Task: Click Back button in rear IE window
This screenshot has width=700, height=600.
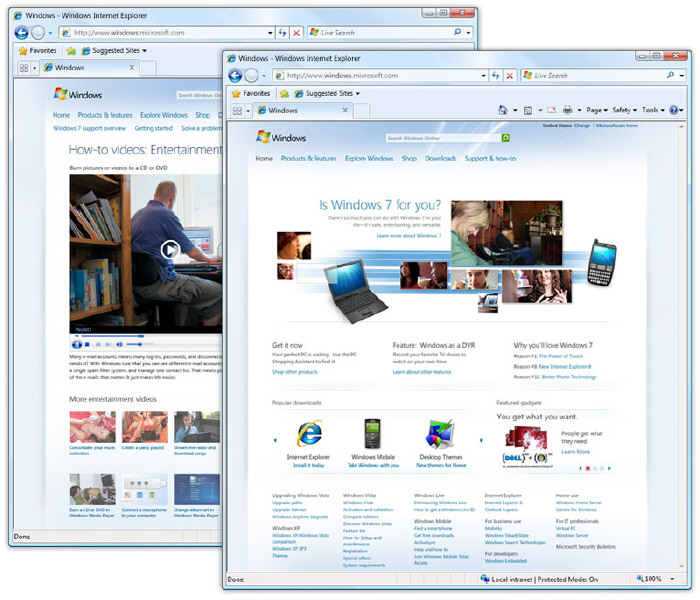Action: pos(21,33)
